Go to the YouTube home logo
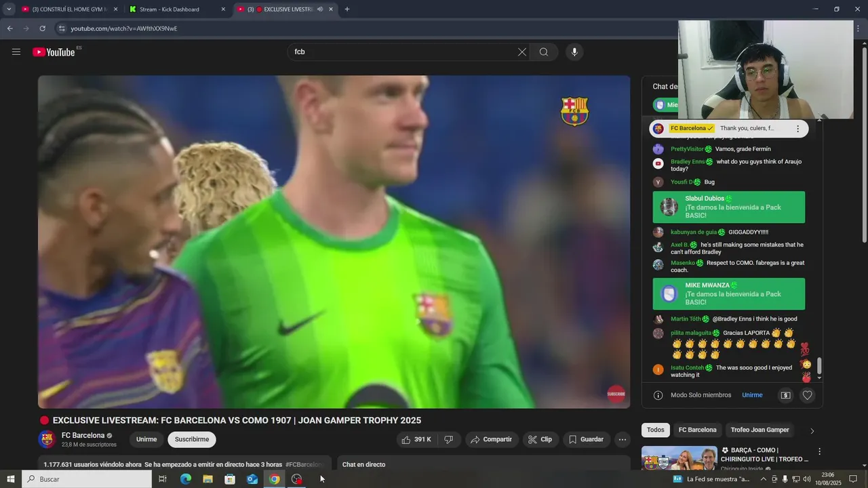Image resolution: width=868 pixels, height=488 pixels. (x=54, y=52)
